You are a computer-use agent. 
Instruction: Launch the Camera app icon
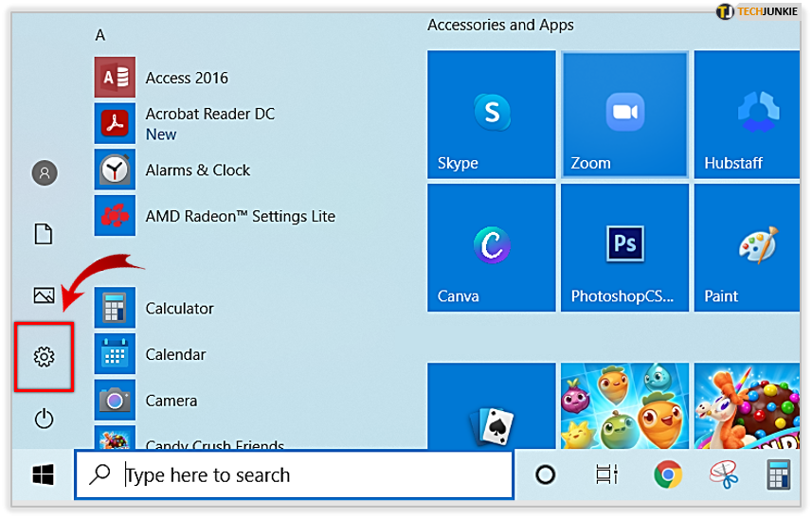115,400
